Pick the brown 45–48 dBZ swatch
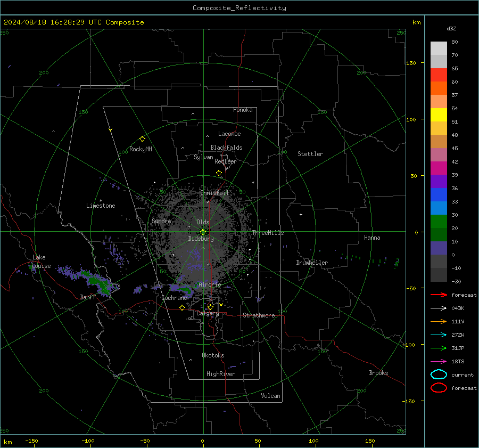479x448 pixels. click(439, 141)
